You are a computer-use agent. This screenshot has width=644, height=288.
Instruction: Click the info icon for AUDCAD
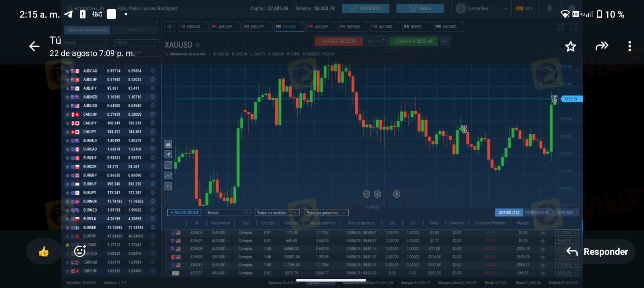[x=153, y=71]
